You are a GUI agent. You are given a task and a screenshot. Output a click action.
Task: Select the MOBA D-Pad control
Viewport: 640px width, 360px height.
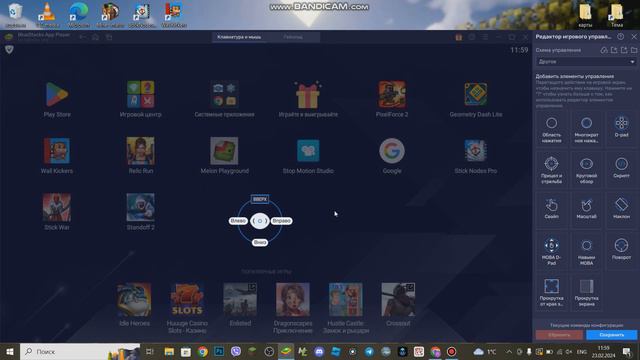551,251
